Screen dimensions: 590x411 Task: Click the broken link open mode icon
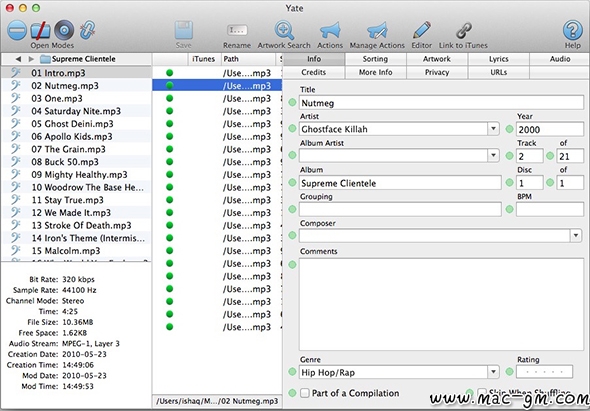coord(87,30)
